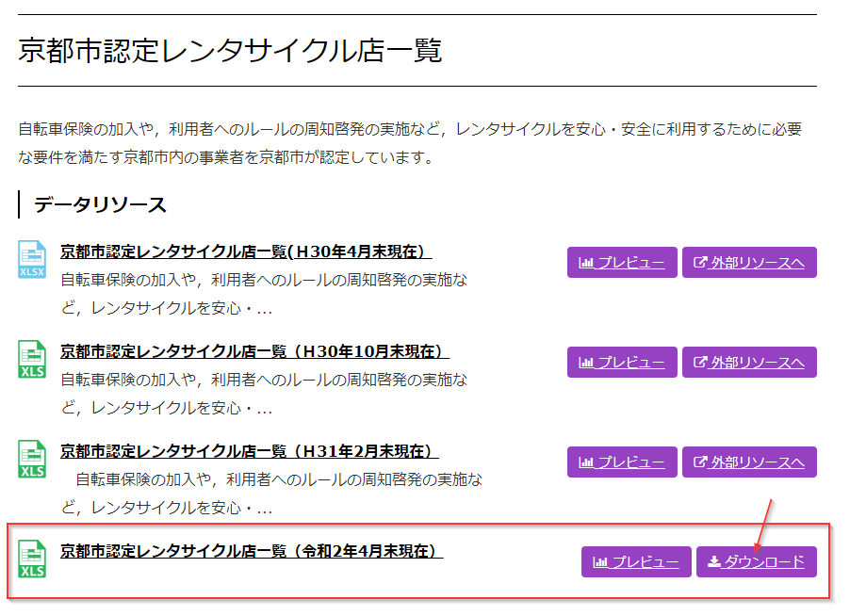Click the XLS file icon for the H31年2月末 resource
Image resolution: width=850 pixels, height=616 pixels.
[x=32, y=460]
